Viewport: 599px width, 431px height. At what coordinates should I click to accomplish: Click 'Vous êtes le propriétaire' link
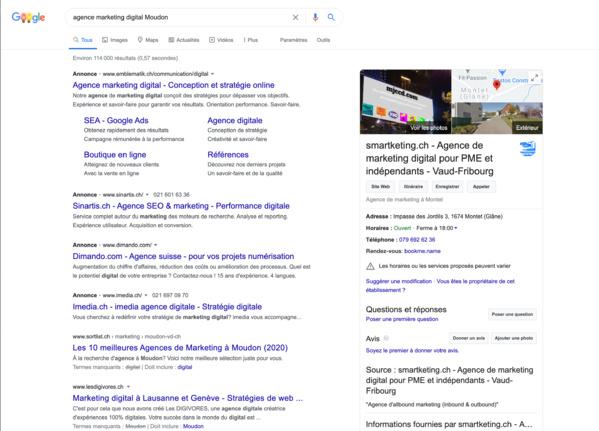(440, 285)
